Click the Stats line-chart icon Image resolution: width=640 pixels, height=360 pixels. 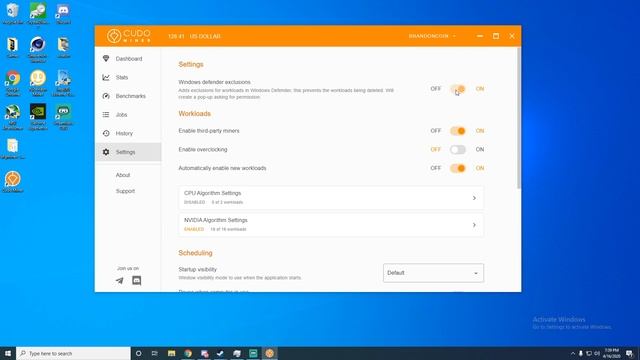coord(106,78)
